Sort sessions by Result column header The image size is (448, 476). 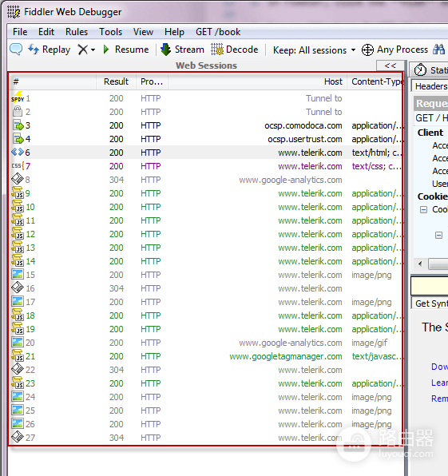tap(116, 81)
